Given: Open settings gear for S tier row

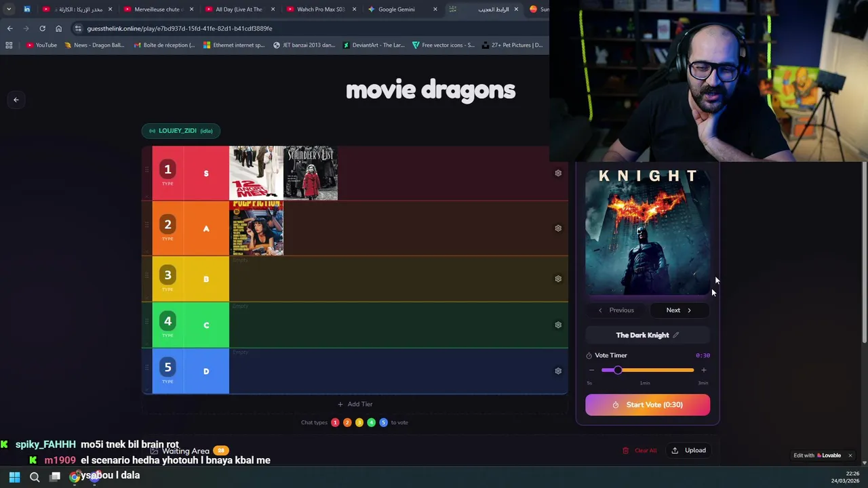Looking at the screenshot, I should pyautogui.click(x=558, y=173).
